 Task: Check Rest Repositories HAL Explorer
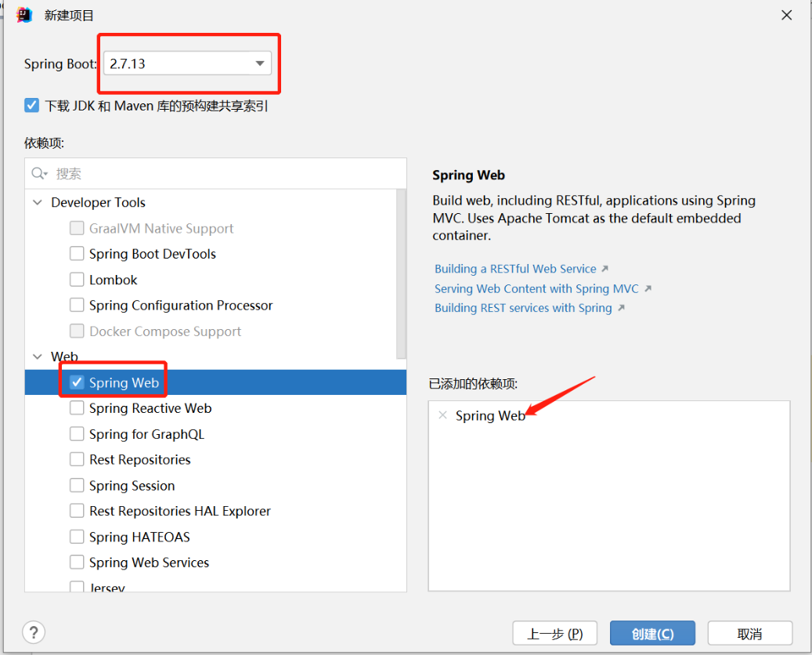[x=77, y=510]
